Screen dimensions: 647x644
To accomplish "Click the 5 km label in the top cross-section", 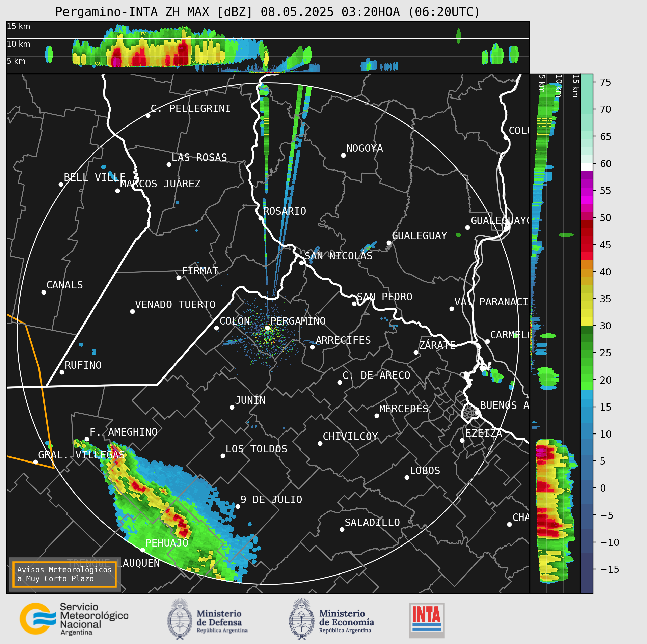I will (16, 61).
